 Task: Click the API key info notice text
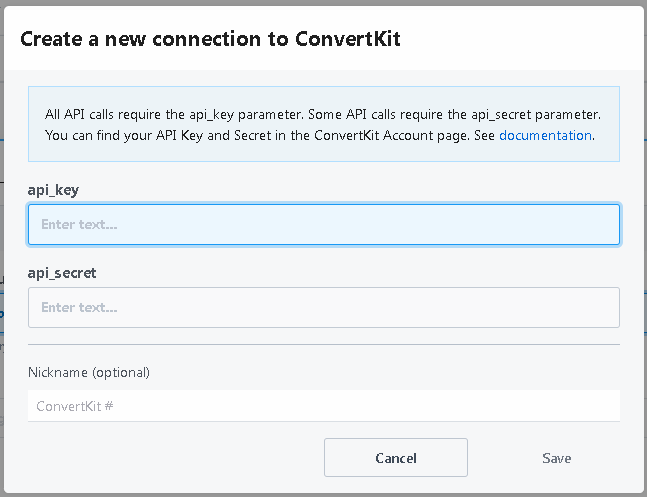pos(324,124)
